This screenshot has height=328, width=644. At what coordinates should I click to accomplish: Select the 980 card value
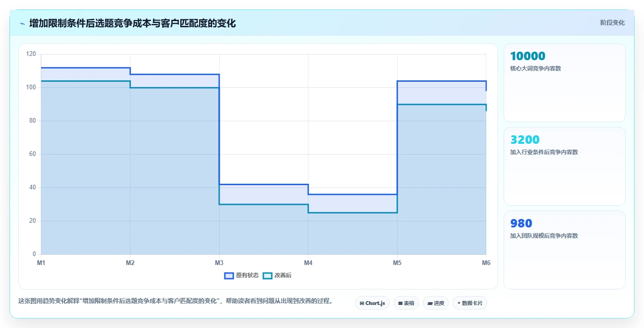click(x=521, y=223)
